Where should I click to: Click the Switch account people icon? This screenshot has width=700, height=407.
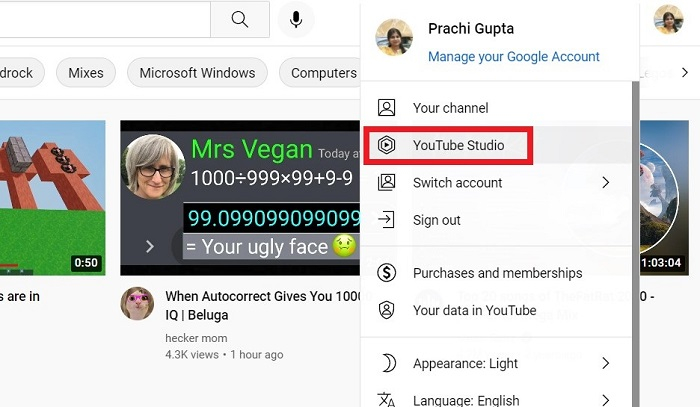(x=386, y=183)
